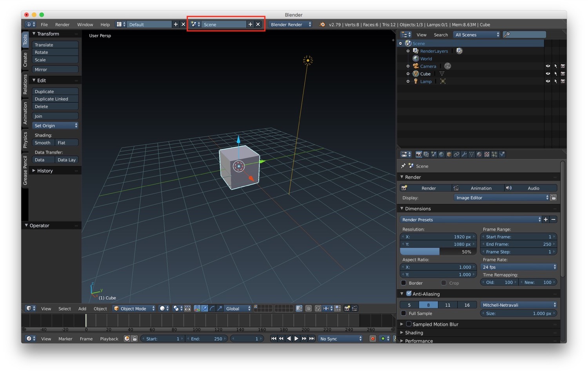Screen dimensions: 588x372
Task: Click the 50% resolution percentage slider
Action: click(438, 252)
